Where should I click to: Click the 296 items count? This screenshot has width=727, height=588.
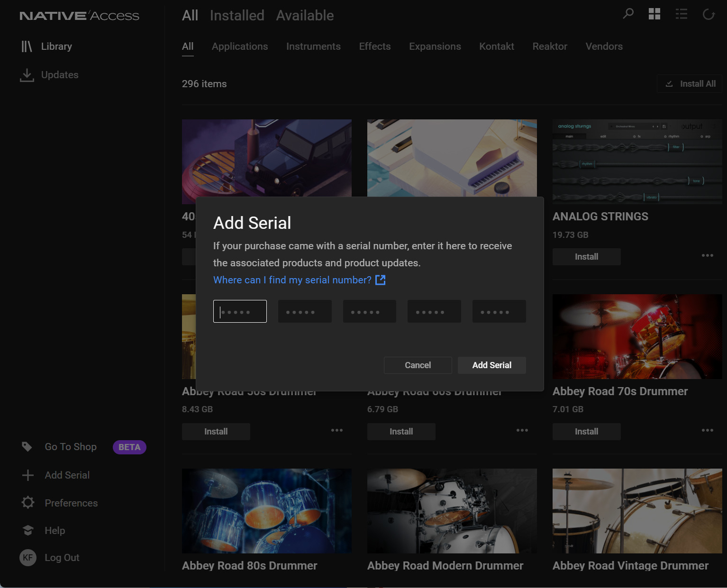coord(204,84)
